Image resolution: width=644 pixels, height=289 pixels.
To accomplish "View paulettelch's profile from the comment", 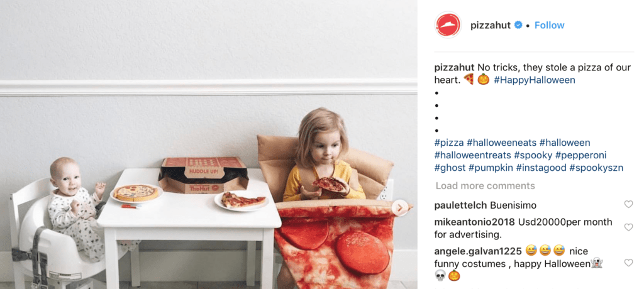I will point(460,205).
